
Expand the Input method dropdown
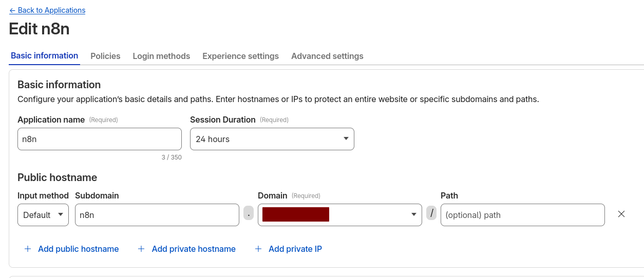pyautogui.click(x=43, y=215)
